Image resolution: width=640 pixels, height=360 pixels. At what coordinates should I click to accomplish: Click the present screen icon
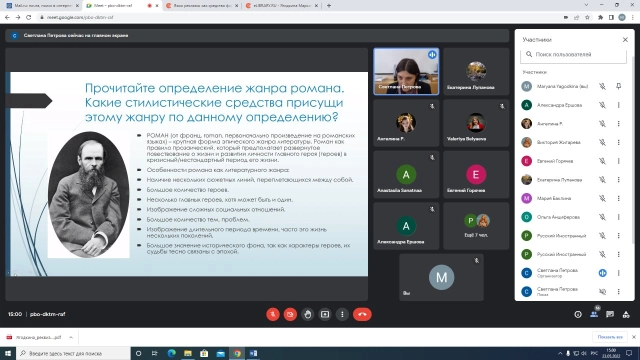coord(325,314)
